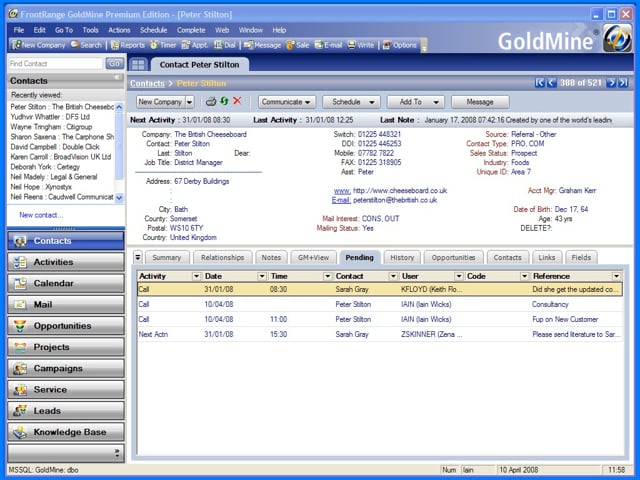Open the Projects navigation pane
This screenshot has width=640, height=480.
(x=66, y=347)
